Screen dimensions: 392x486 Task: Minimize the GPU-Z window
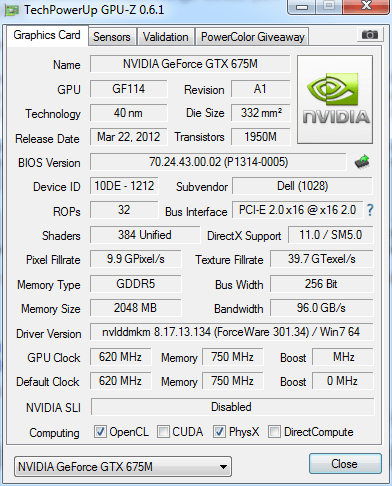(302, 7)
